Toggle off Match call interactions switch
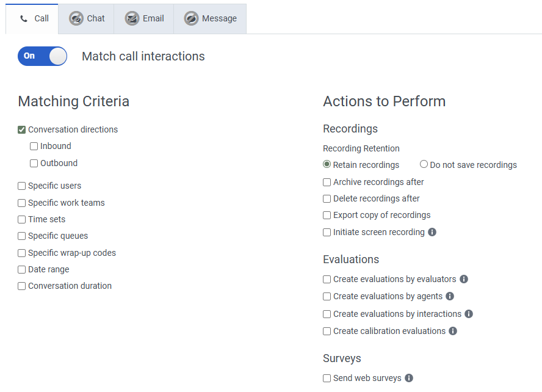This screenshot has height=392, width=542. pos(42,56)
